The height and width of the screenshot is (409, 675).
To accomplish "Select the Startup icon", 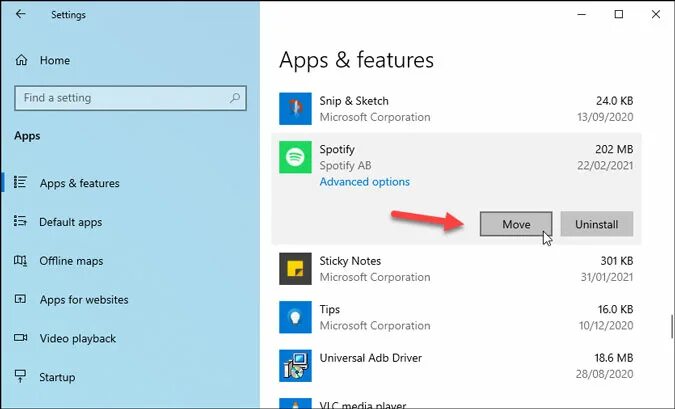I will (x=20, y=376).
